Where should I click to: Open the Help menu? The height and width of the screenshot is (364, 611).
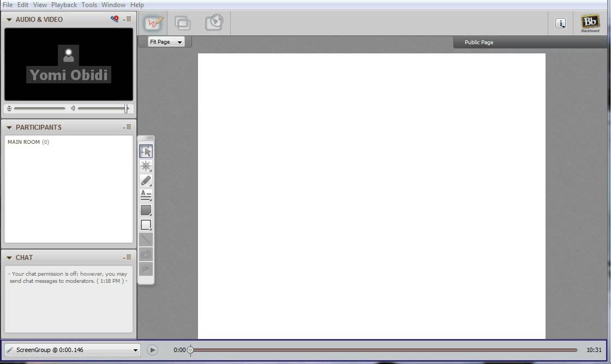pos(137,5)
